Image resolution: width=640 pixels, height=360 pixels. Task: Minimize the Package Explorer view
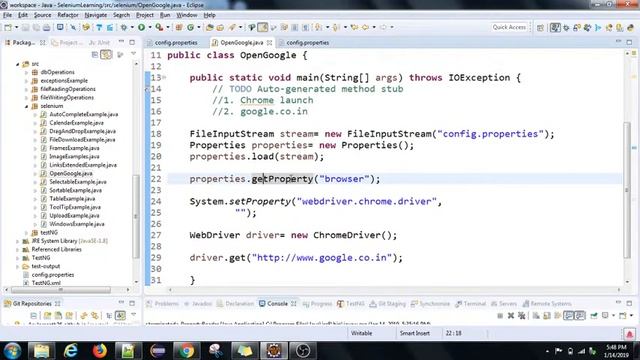(121, 42)
